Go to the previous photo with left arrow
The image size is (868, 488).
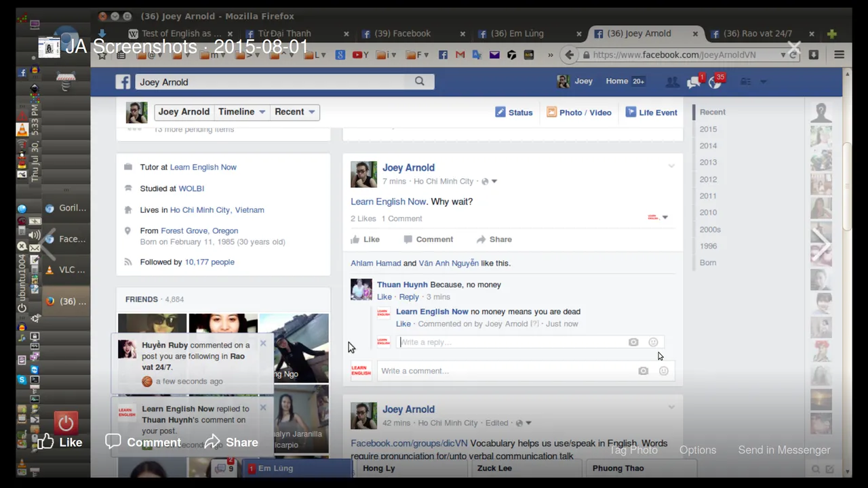coord(47,245)
